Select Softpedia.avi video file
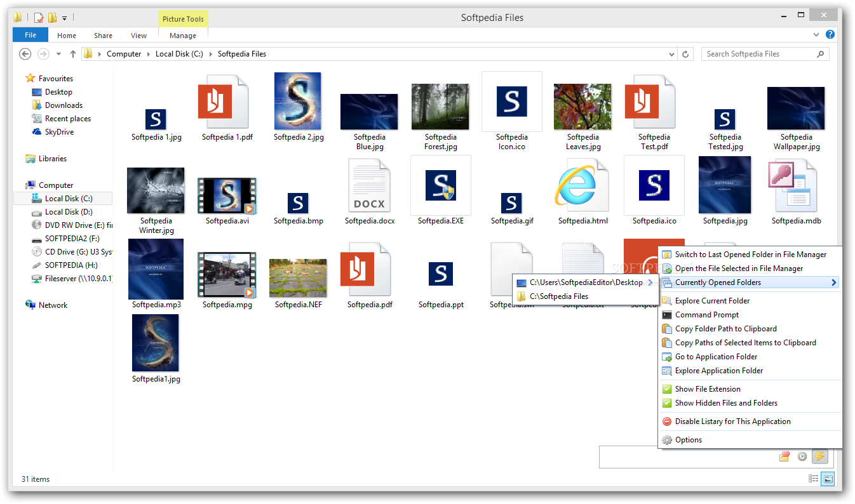 [x=227, y=196]
